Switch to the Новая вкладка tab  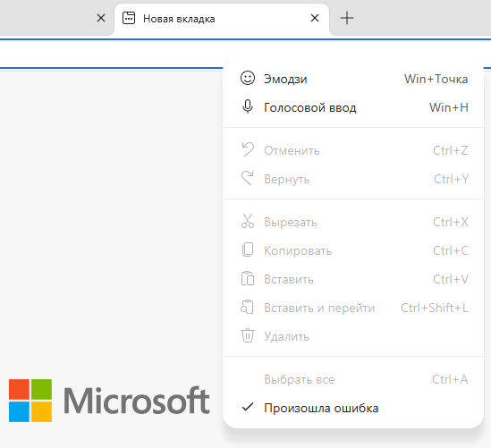222,19
